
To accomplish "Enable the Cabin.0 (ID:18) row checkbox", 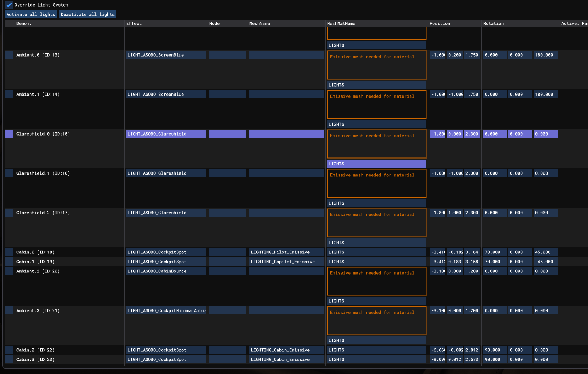I will click(9, 252).
